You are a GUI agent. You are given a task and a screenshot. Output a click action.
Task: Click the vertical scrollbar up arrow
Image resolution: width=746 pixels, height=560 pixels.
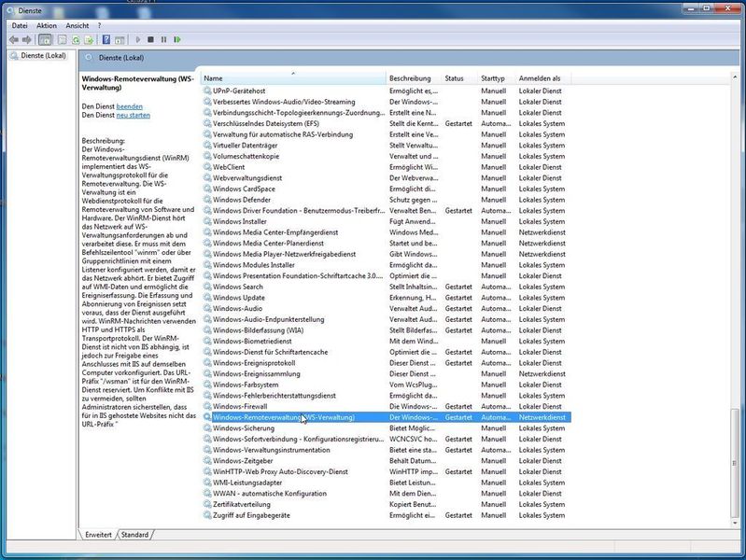coord(735,77)
